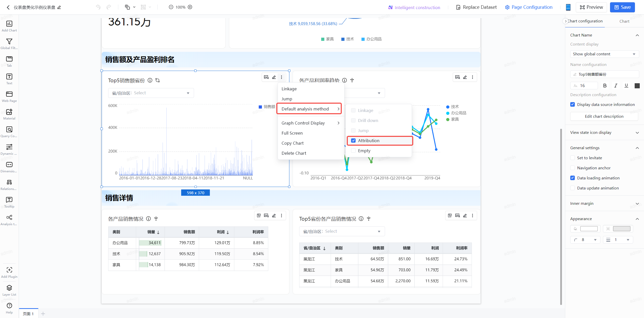Enable Data update animation
This screenshot has height=318, width=644.
pos(573,188)
